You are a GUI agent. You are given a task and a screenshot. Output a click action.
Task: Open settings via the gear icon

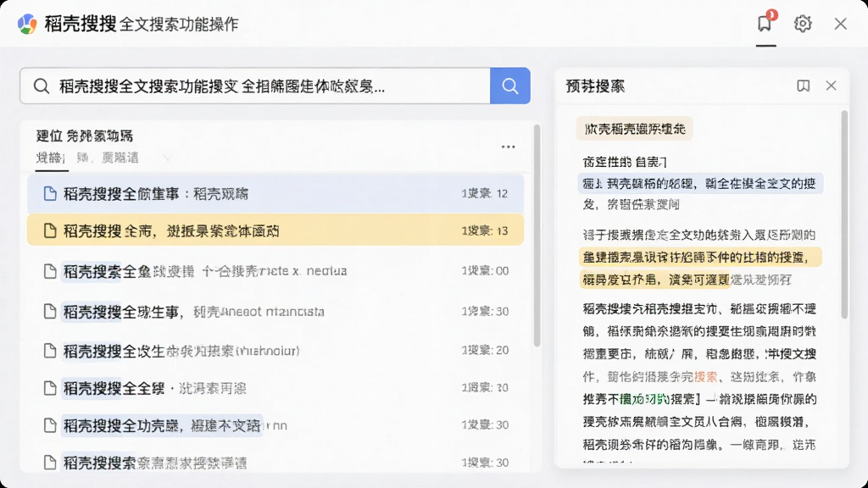[x=803, y=23]
